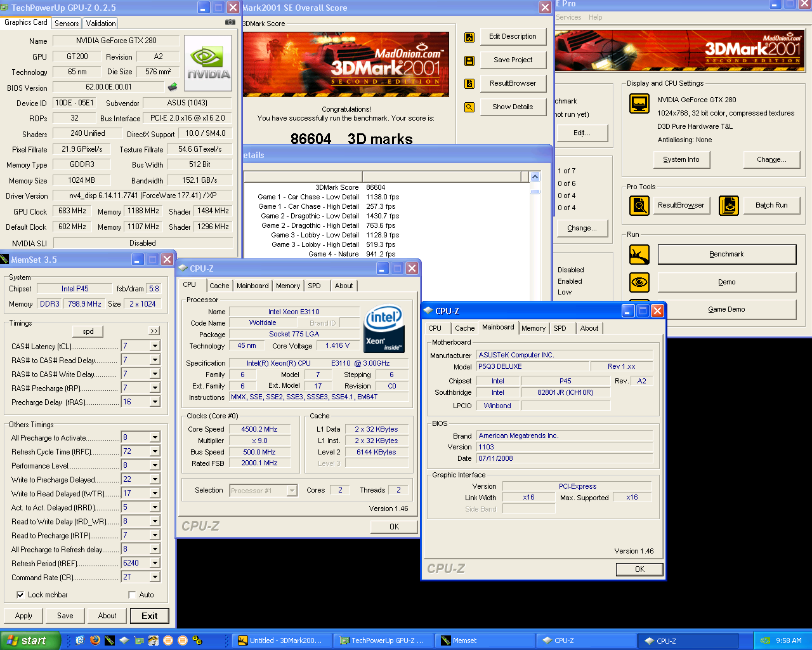Toggle the Lock mchbar checkbox in MemSet
The height and width of the screenshot is (650, 812).
[x=20, y=595]
